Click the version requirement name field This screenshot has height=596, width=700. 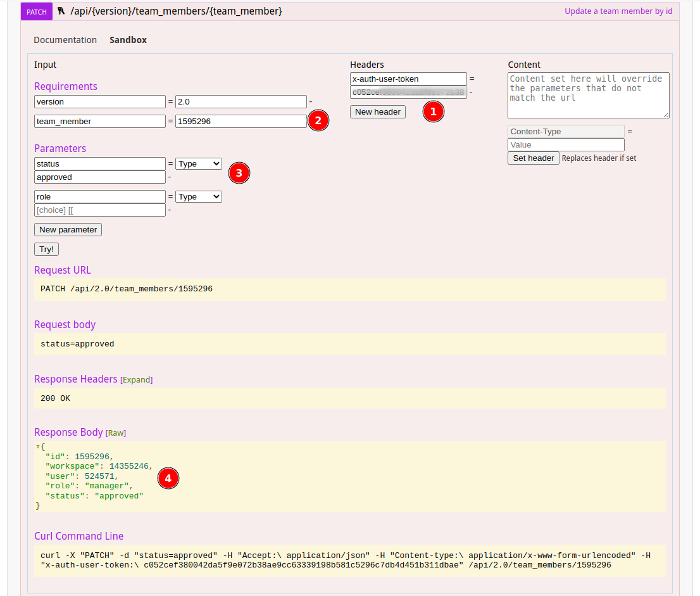pyautogui.click(x=100, y=101)
